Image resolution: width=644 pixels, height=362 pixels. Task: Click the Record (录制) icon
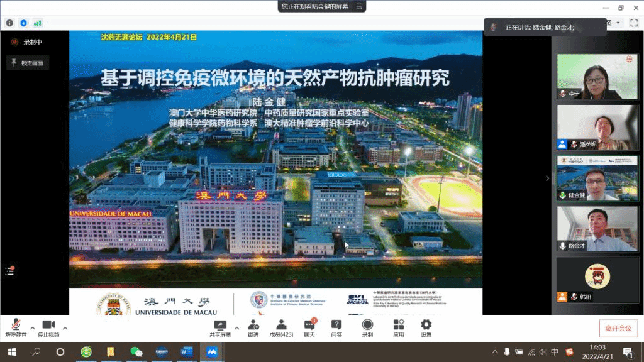pos(367,326)
